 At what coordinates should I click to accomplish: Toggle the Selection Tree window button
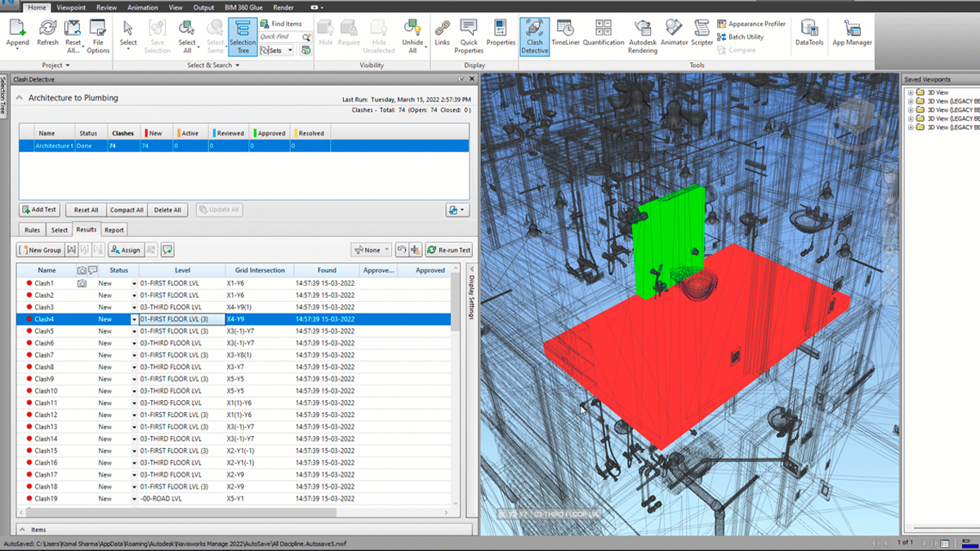click(243, 36)
